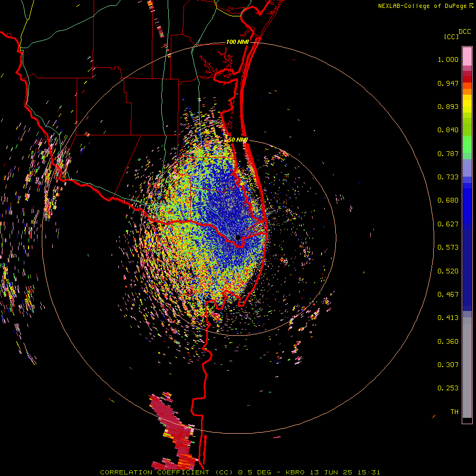This screenshot has height=476, width=476.
Task: Select the 0.840 scale value
Action: (448, 130)
